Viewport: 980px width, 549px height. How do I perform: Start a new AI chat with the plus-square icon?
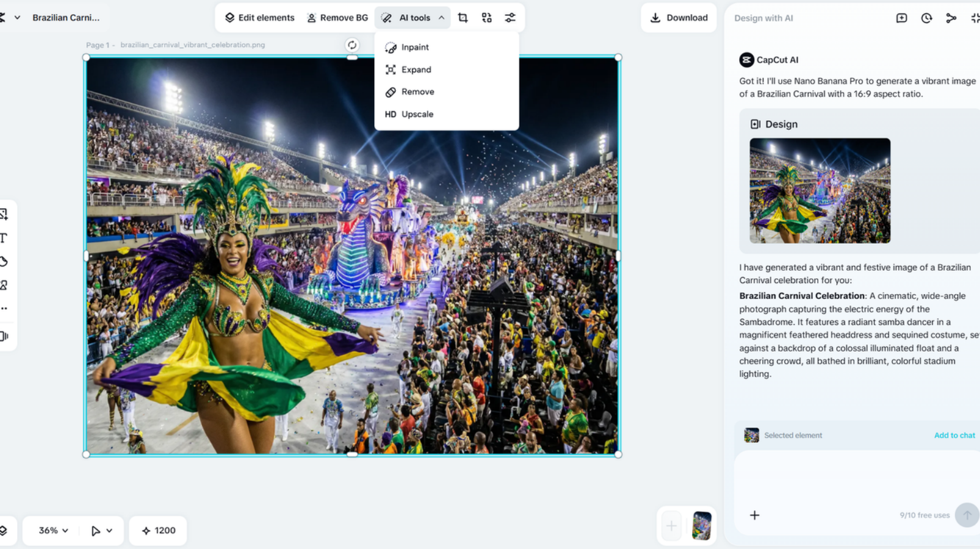pos(902,18)
